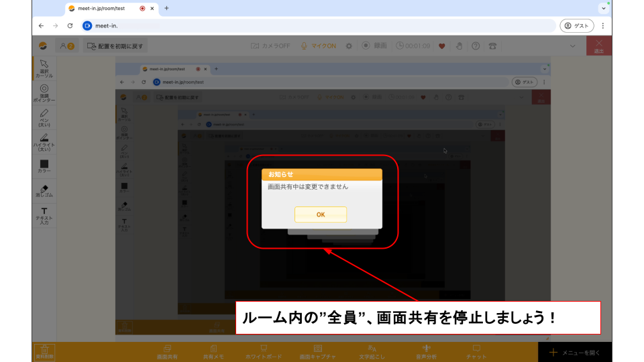Click the 資料削除 trash icon
This screenshot has height=362, width=644.
coord(44,351)
